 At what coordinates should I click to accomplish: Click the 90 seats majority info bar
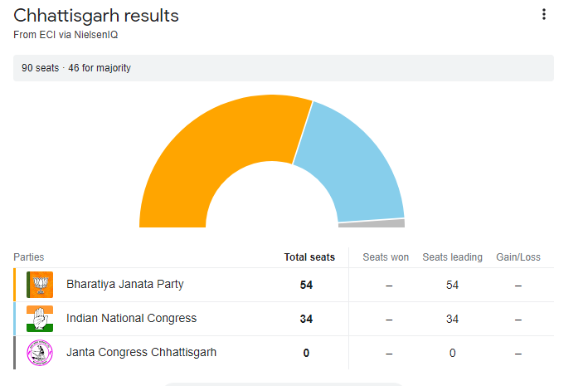click(283, 68)
